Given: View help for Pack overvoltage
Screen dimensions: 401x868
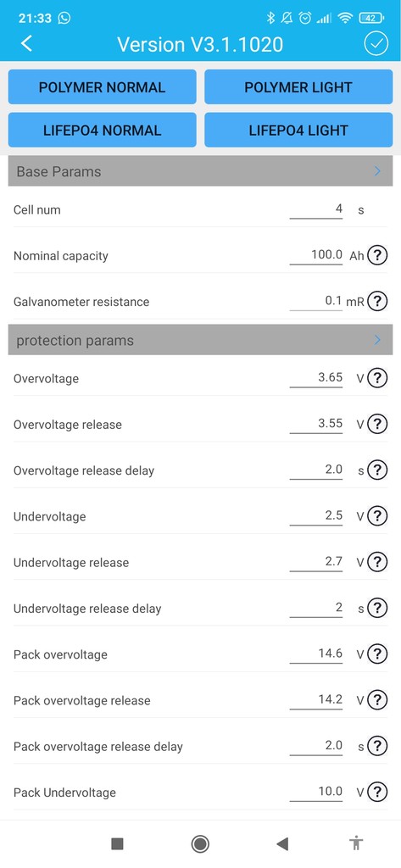Looking at the screenshot, I should click(x=377, y=654).
